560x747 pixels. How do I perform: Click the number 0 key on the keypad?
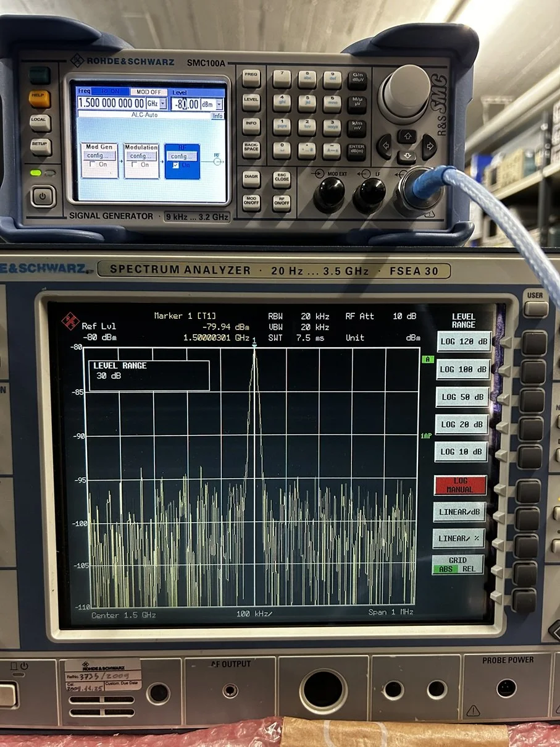[x=282, y=150]
